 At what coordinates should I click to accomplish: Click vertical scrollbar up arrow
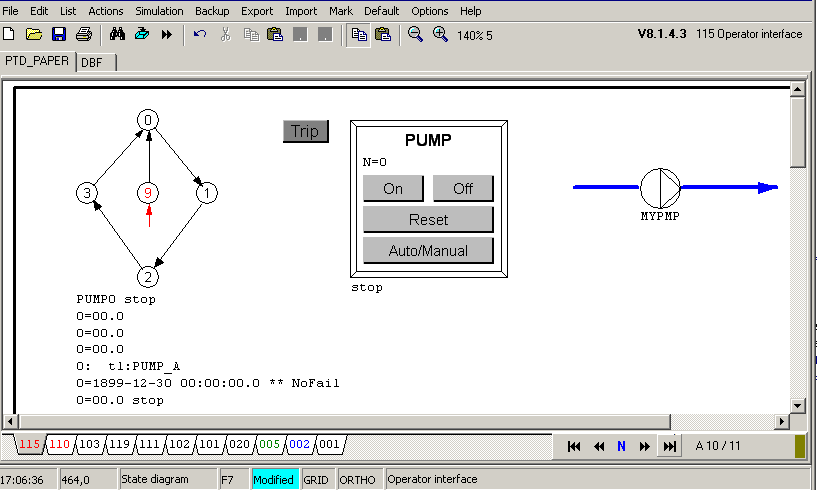click(797, 89)
